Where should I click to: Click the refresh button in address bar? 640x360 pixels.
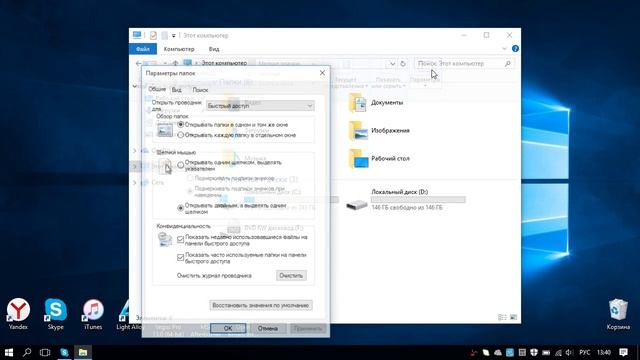tap(403, 64)
